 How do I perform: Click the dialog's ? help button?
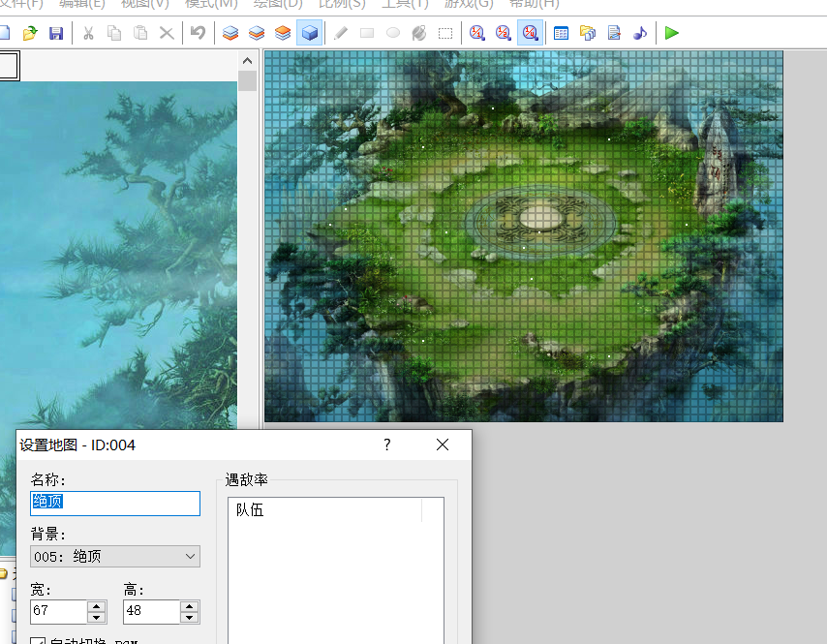[387, 445]
